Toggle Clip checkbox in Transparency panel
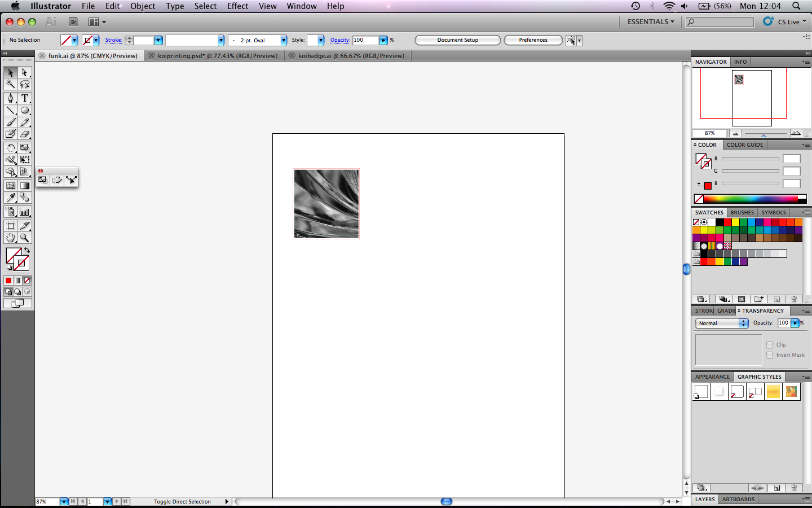 [x=770, y=345]
